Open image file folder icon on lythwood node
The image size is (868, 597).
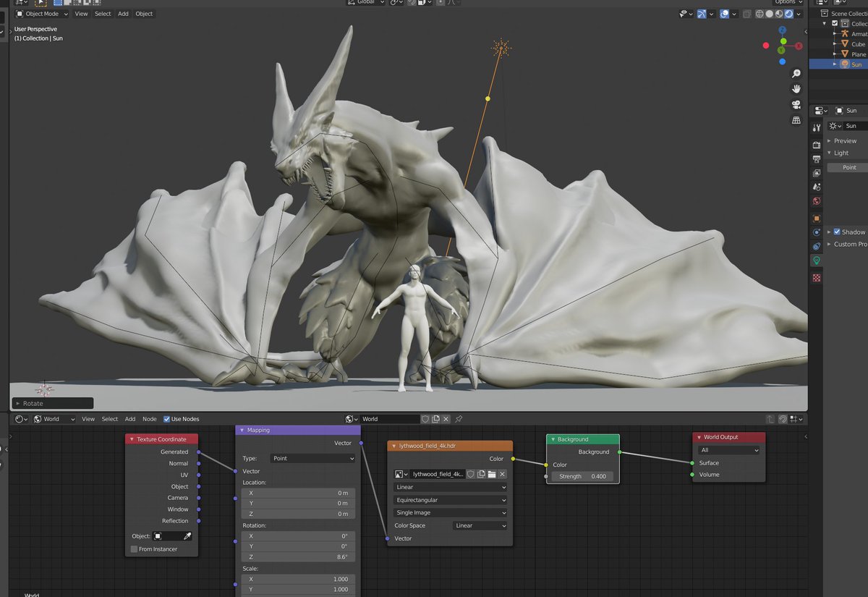click(x=492, y=474)
